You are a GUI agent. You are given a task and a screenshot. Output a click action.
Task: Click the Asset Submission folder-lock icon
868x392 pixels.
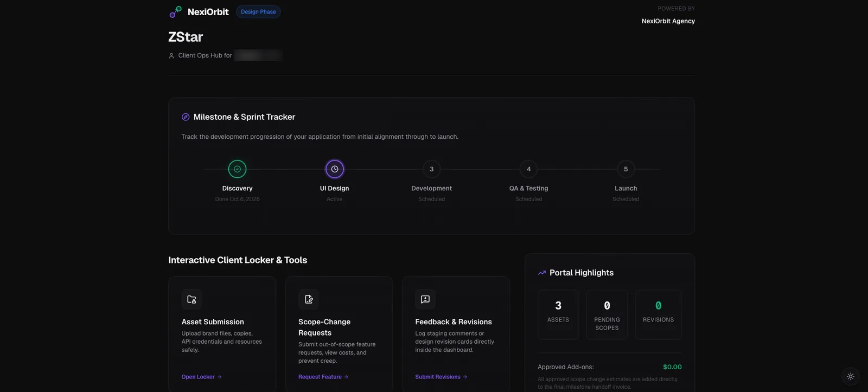coord(192,299)
